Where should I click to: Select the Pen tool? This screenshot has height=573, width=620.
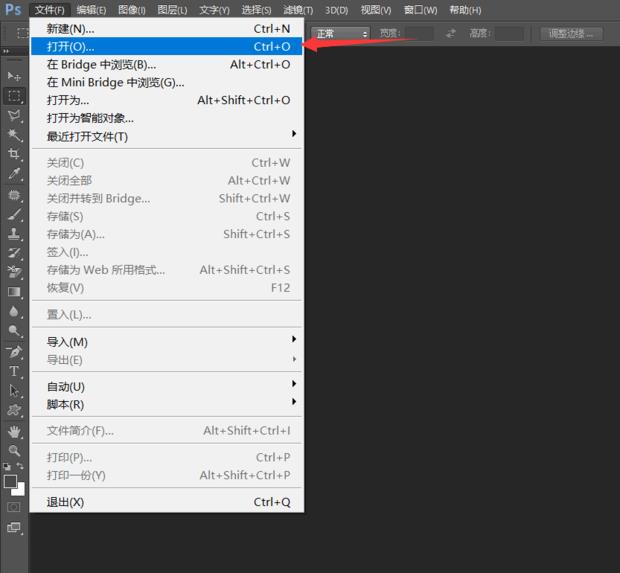[x=14, y=352]
